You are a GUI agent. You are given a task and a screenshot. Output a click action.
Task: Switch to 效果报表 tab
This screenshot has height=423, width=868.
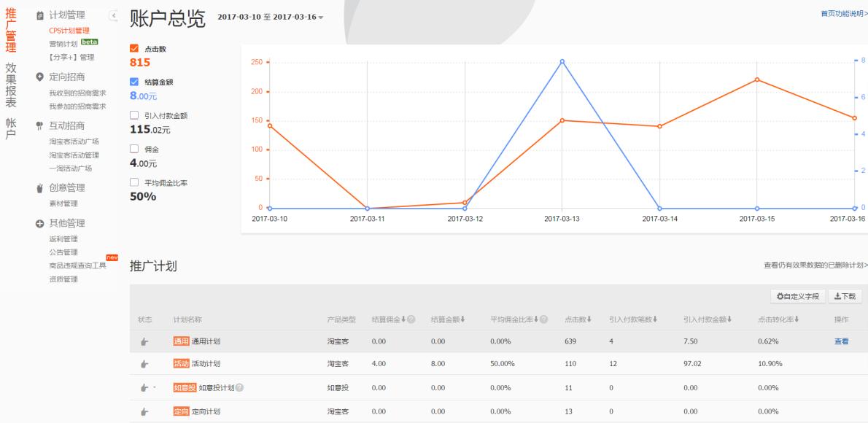click(x=11, y=85)
